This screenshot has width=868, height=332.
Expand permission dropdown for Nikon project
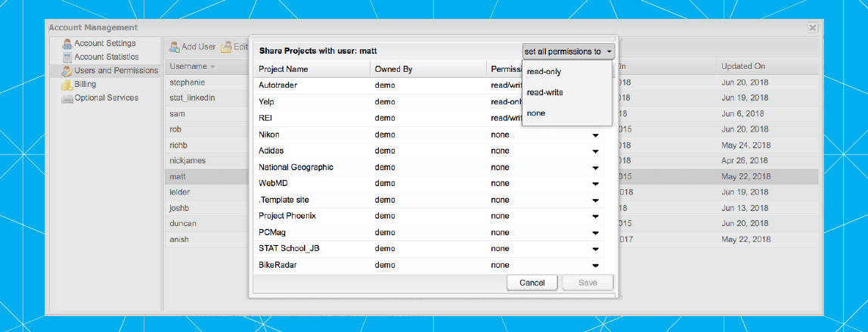[x=595, y=135]
